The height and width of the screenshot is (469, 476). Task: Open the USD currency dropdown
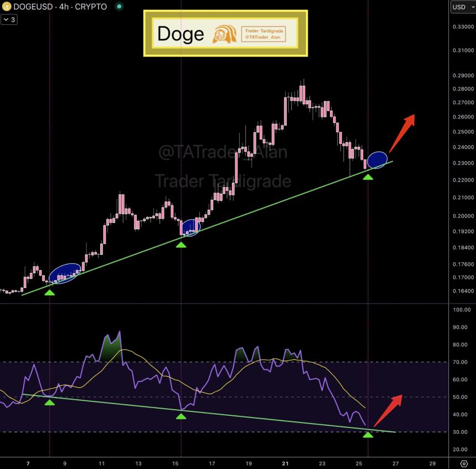(459, 7)
